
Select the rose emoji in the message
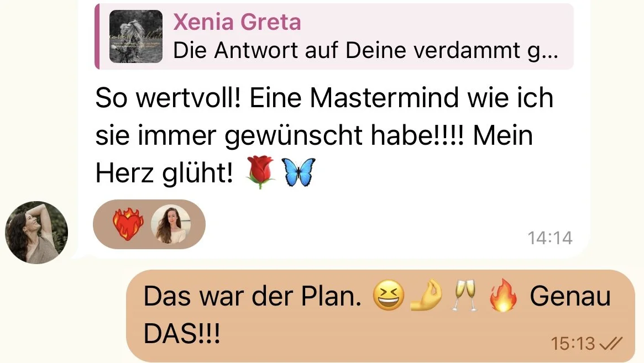(x=260, y=172)
